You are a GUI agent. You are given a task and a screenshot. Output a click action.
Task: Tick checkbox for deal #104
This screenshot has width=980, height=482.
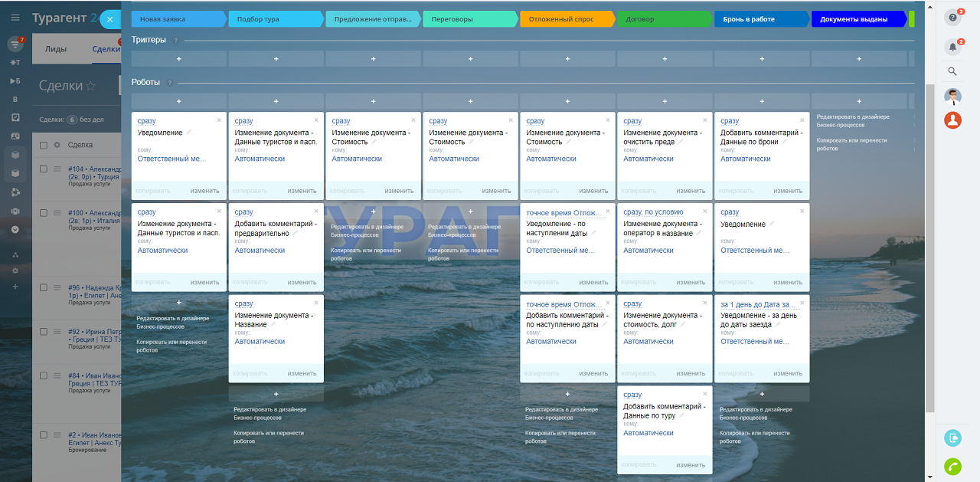[x=44, y=170]
